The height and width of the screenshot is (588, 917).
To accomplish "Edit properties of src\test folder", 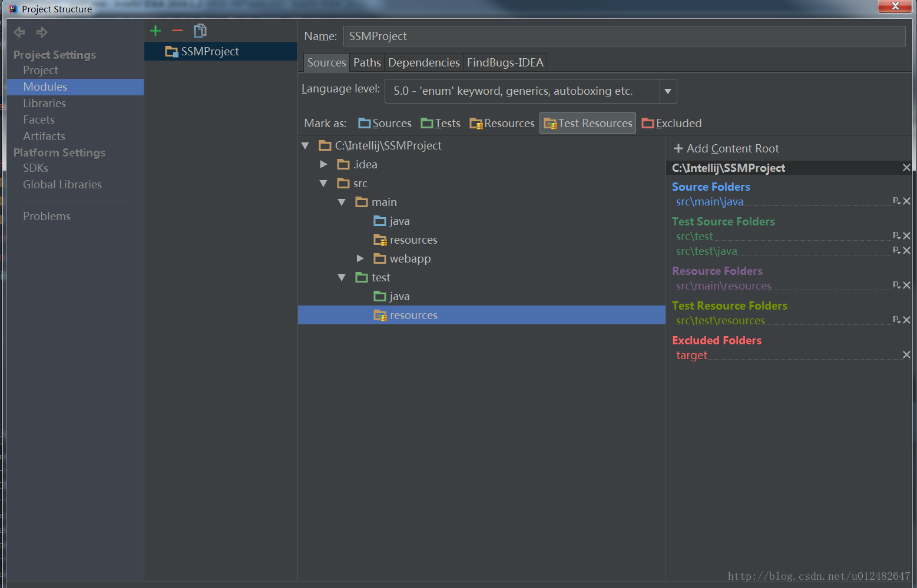I will coord(896,235).
